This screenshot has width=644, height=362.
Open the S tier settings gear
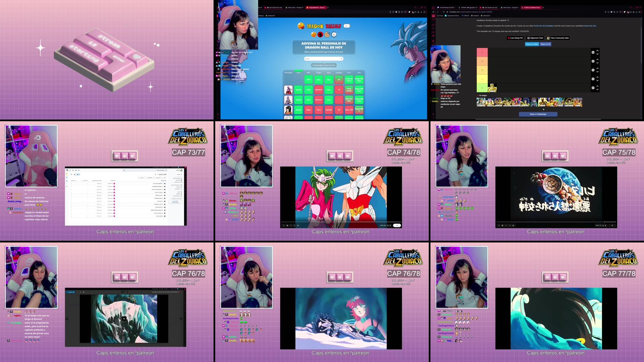593,52
